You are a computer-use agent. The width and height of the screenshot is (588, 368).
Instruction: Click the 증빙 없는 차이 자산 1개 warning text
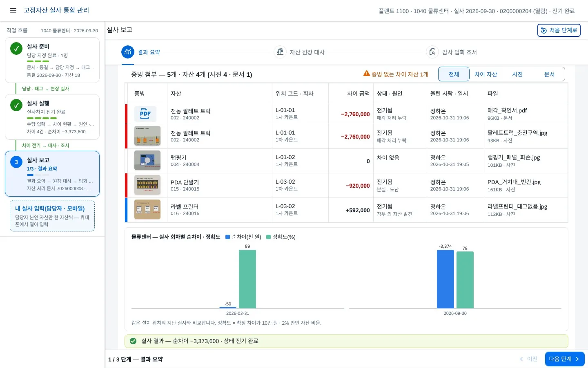click(400, 74)
